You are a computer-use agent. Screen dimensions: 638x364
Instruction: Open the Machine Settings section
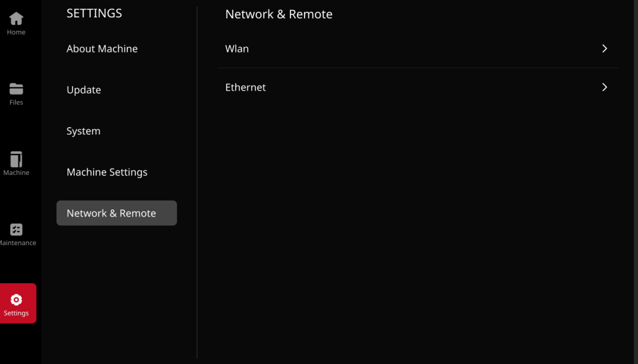tap(107, 172)
